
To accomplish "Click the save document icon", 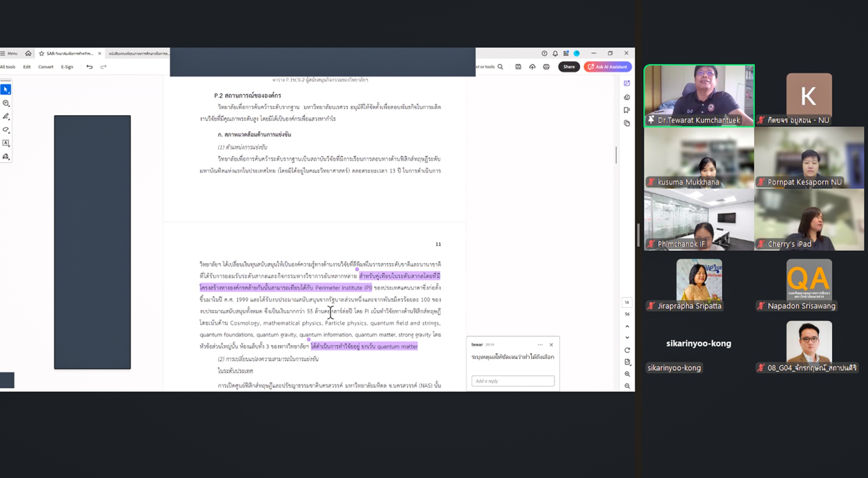I will [518, 67].
